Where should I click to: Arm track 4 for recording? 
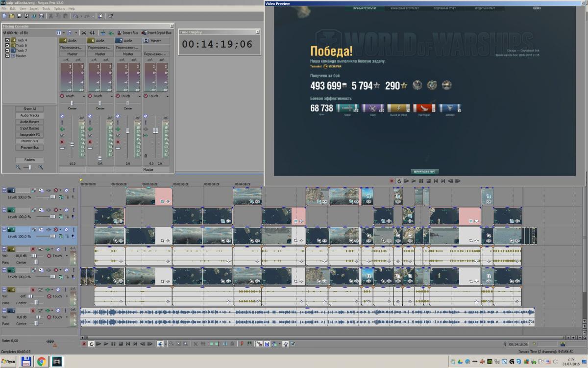point(33,249)
